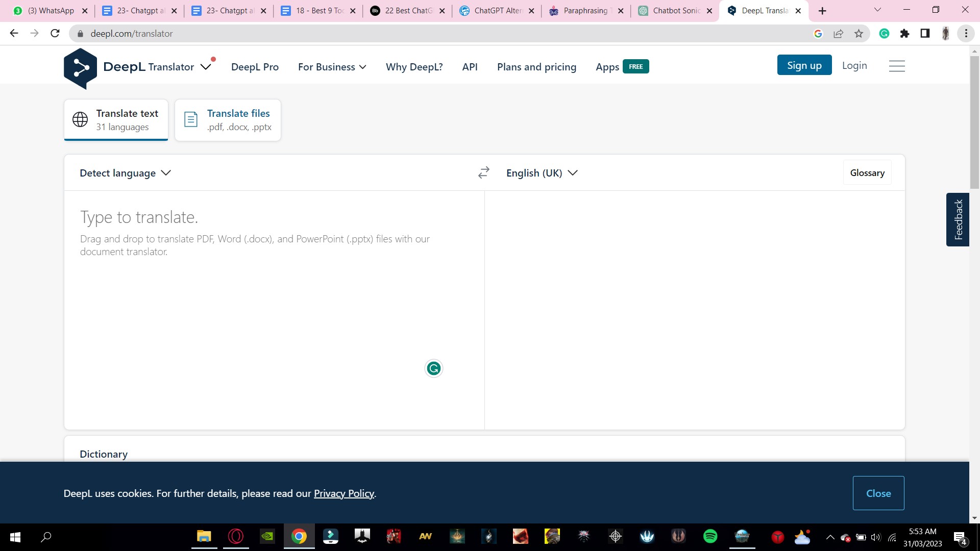Click the translate files document icon

(x=191, y=120)
